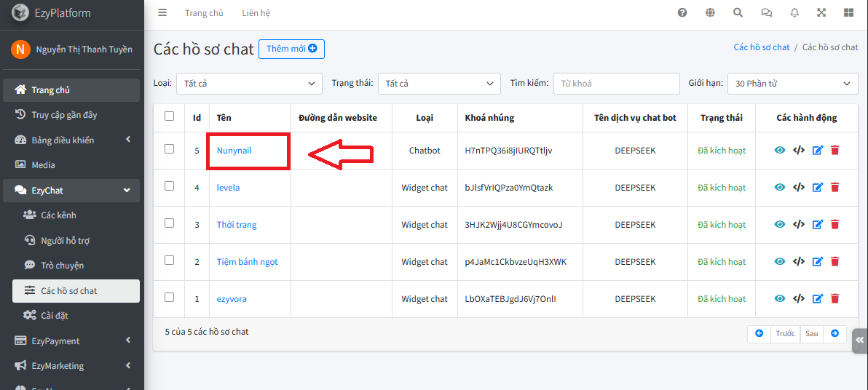Open the search magnifier icon in top bar
The image size is (868, 390).
[738, 12]
